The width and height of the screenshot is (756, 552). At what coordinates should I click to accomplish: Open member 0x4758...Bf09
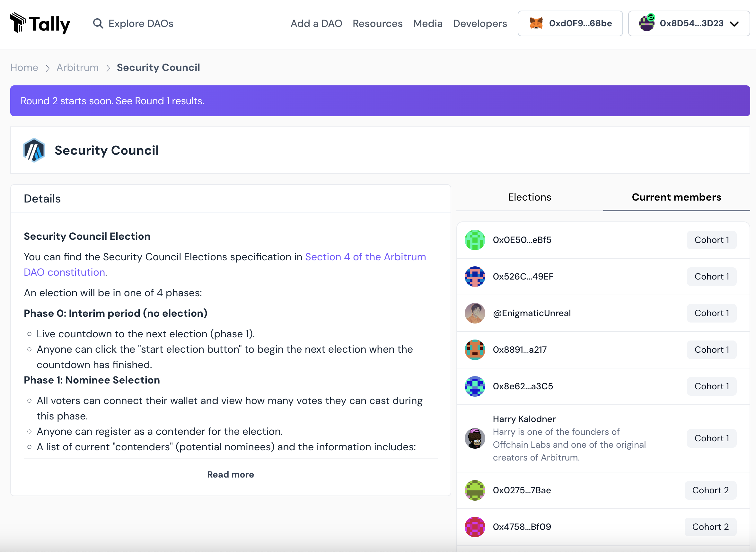click(x=522, y=527)
